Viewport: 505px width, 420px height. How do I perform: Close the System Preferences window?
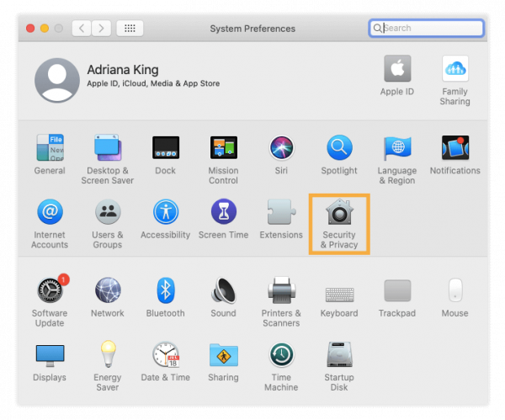(30, 29)
